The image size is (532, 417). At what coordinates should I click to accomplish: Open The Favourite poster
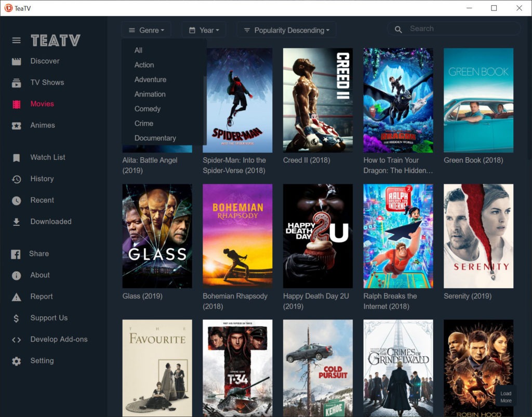pyautogui.click(x=157, y=368)
